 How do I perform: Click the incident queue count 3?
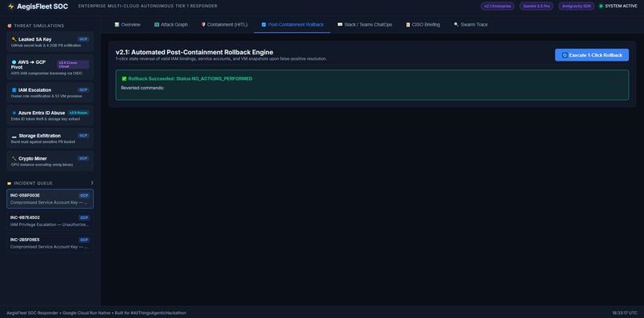click(x=92, y=183)
